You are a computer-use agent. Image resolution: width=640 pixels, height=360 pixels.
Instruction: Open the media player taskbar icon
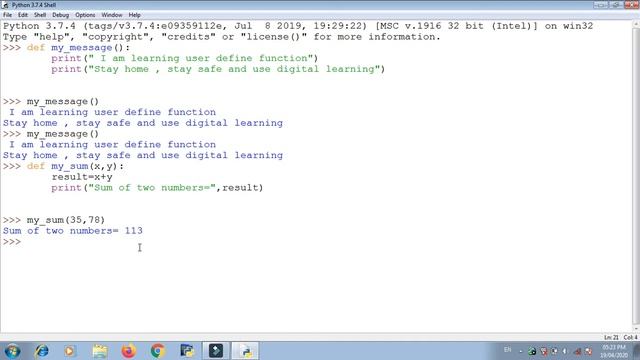[x=69, y=351]
